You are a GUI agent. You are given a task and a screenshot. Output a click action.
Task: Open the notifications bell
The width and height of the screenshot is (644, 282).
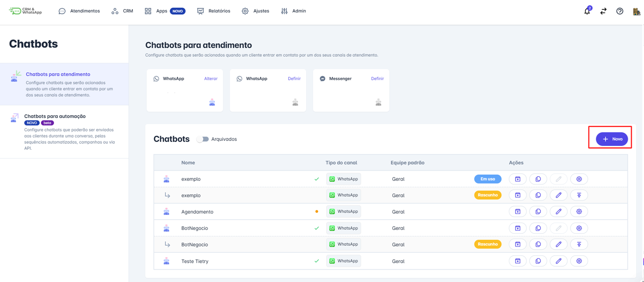tap(587, 11)
